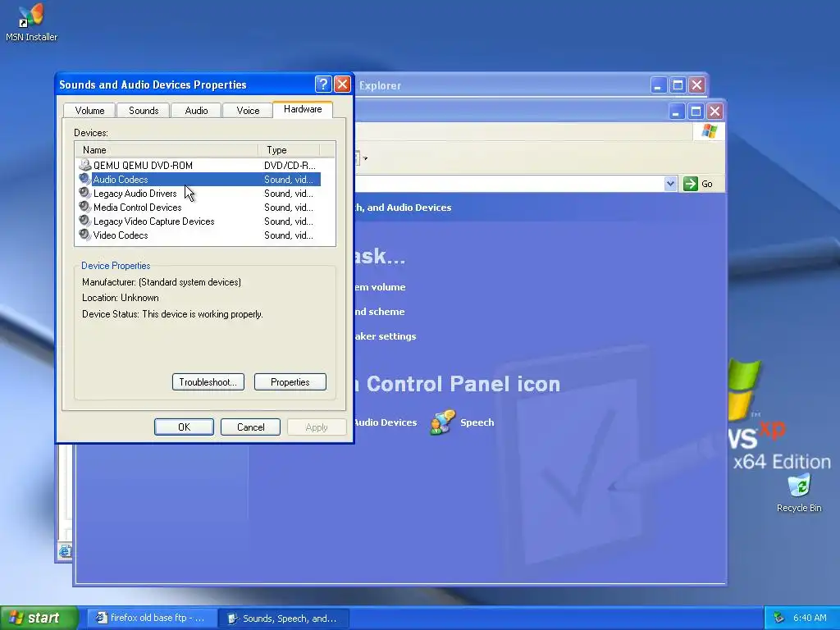Click the help question mark button
840x630 pixels.
point(323,84)
